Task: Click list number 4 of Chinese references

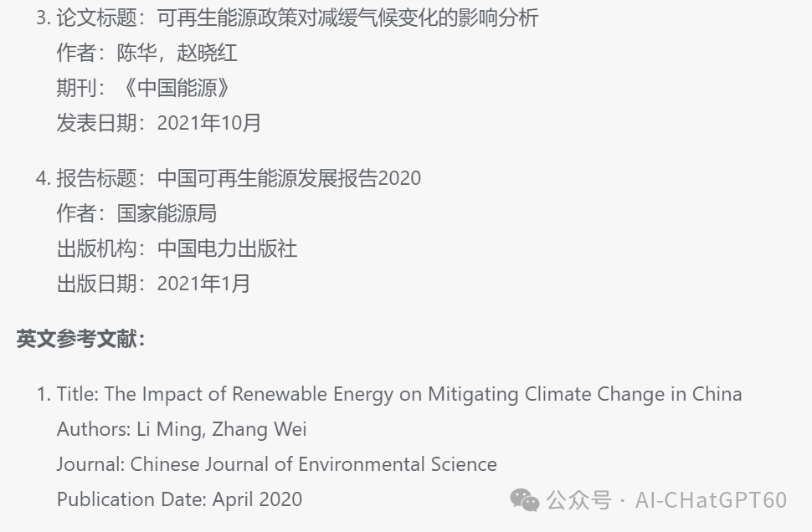Action: (44, 178)
